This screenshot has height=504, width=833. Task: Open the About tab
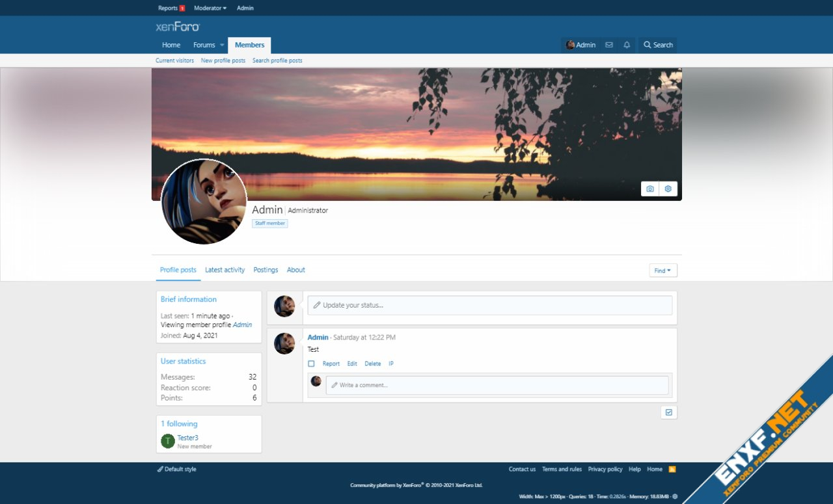(295, 270)
